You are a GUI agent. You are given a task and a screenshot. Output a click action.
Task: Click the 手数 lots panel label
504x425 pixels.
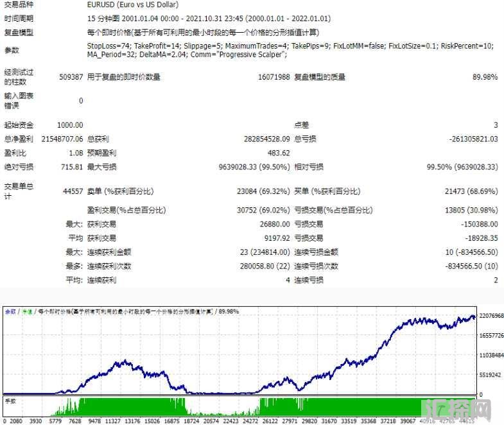coord(11,401)
